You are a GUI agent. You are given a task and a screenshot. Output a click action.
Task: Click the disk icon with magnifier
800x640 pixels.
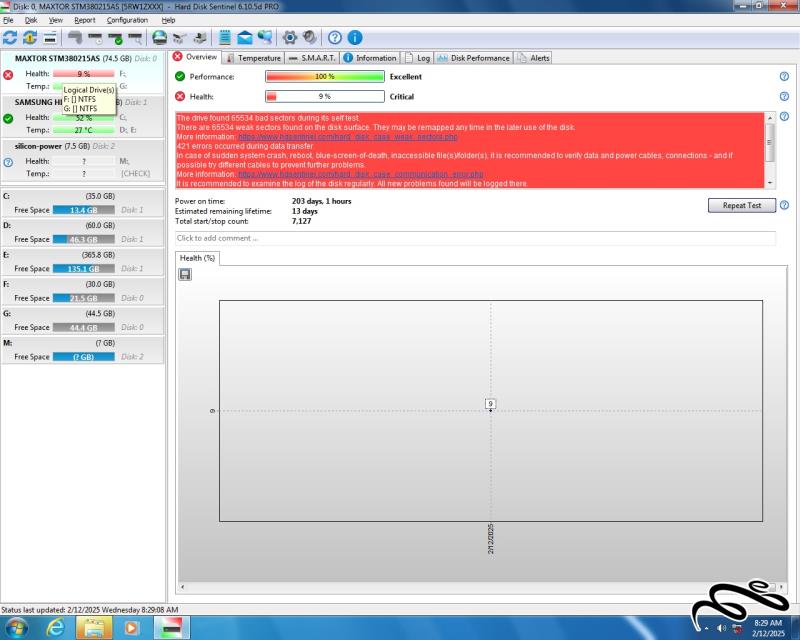click(135, 38)
